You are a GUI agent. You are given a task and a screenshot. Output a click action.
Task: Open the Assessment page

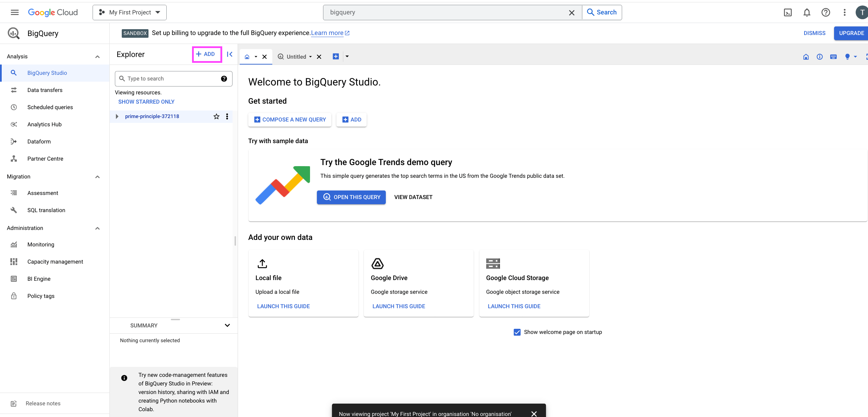pyautogui.click(x=55, y=193)
